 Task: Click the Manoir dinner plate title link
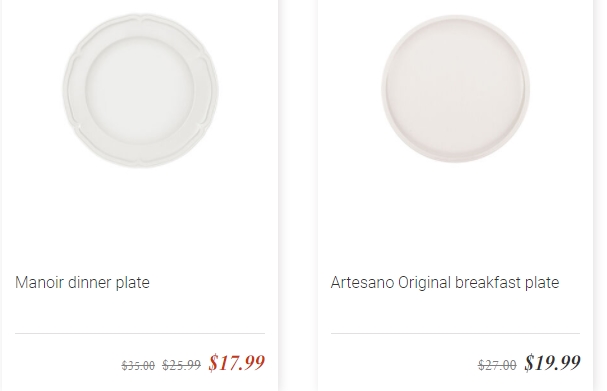point(82,283)
